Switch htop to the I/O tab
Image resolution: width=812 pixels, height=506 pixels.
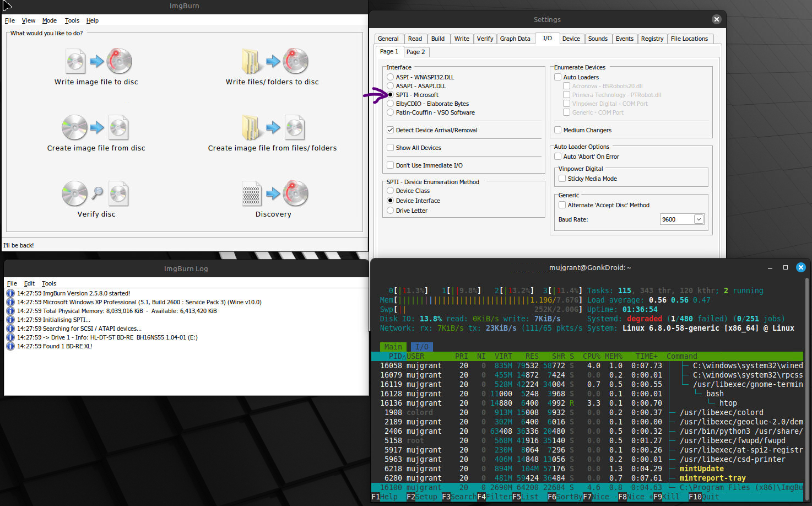422,347
